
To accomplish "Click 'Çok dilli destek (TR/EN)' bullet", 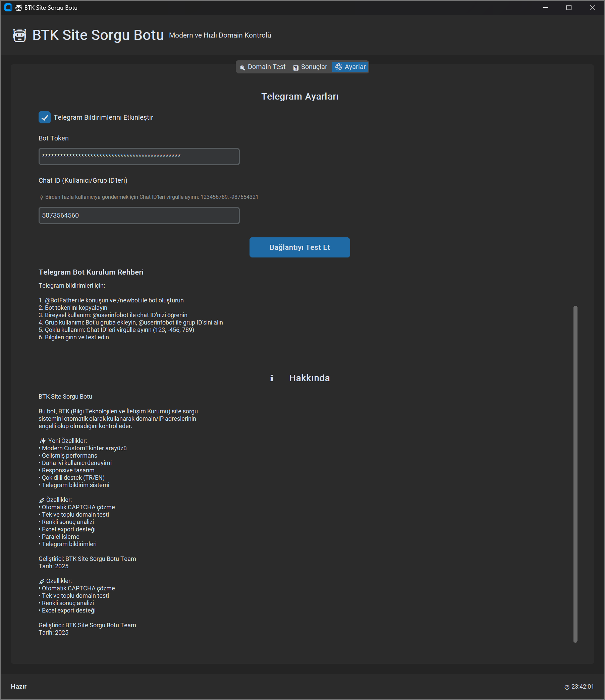I will (72, 478).
